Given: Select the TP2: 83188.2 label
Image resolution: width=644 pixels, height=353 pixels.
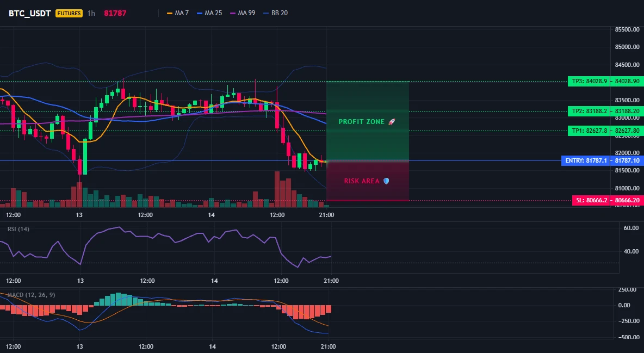Looking at the screenshot, I should tap(589, 111).
